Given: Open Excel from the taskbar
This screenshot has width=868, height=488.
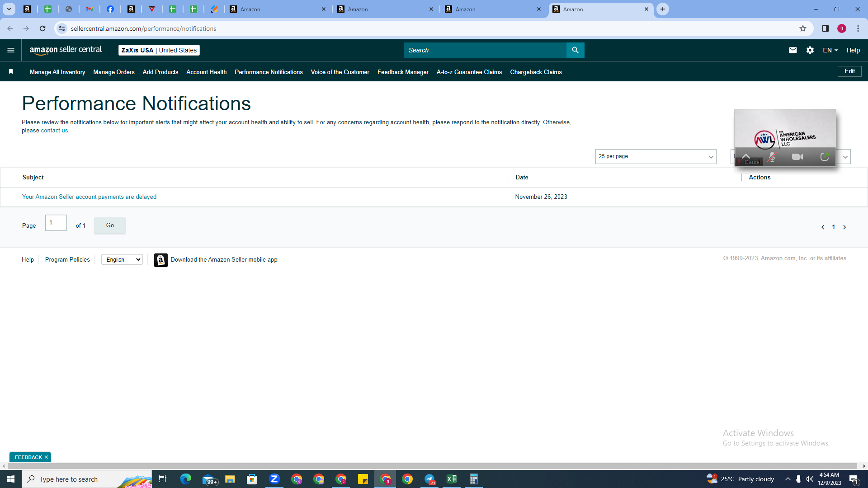Looking at the screenshot, I should coord(452,479).
